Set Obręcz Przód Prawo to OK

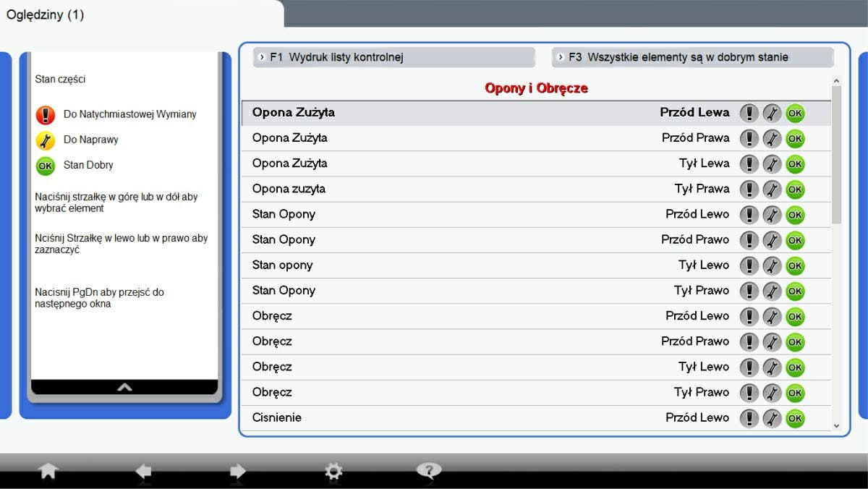point(795,341)
